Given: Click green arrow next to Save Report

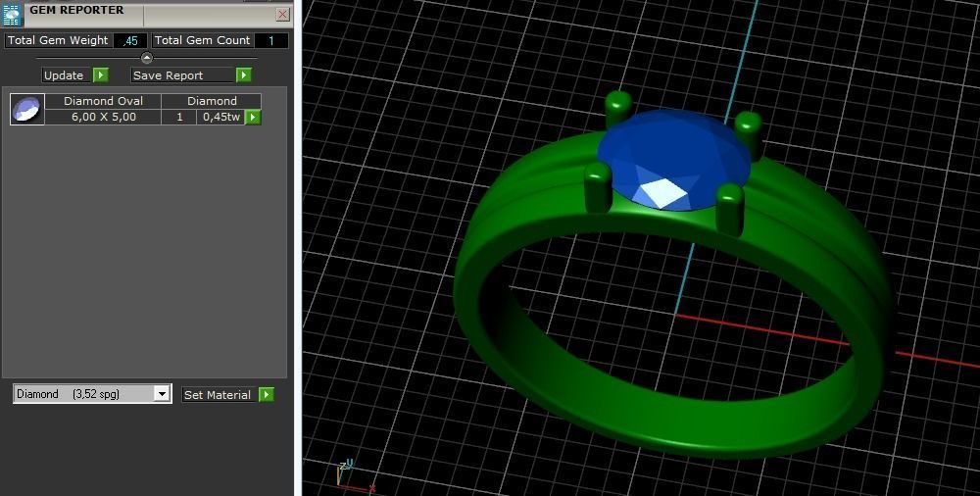Looking at the screenshot, I should [244, 75].
